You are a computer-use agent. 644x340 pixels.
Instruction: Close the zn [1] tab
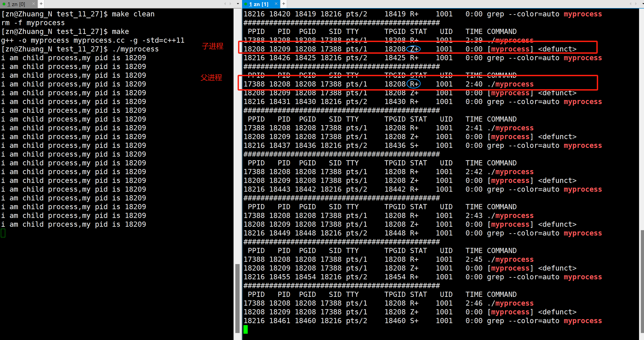tap(276, 4)
